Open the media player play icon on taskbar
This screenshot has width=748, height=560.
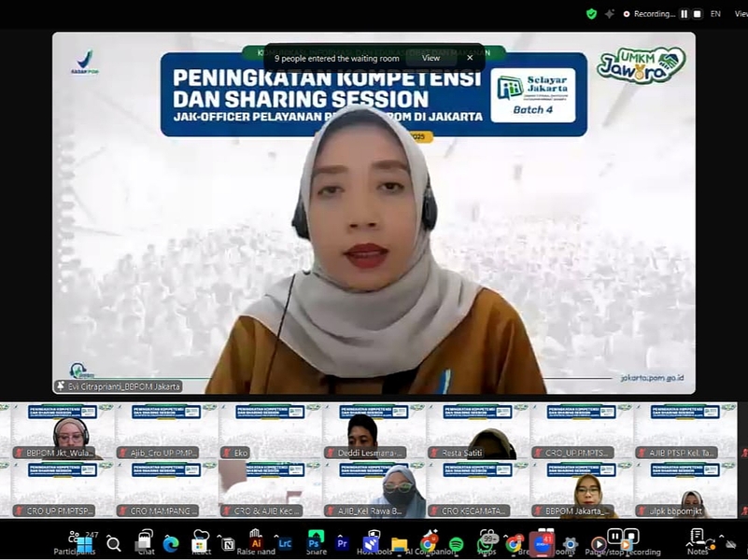click(599, 544)
